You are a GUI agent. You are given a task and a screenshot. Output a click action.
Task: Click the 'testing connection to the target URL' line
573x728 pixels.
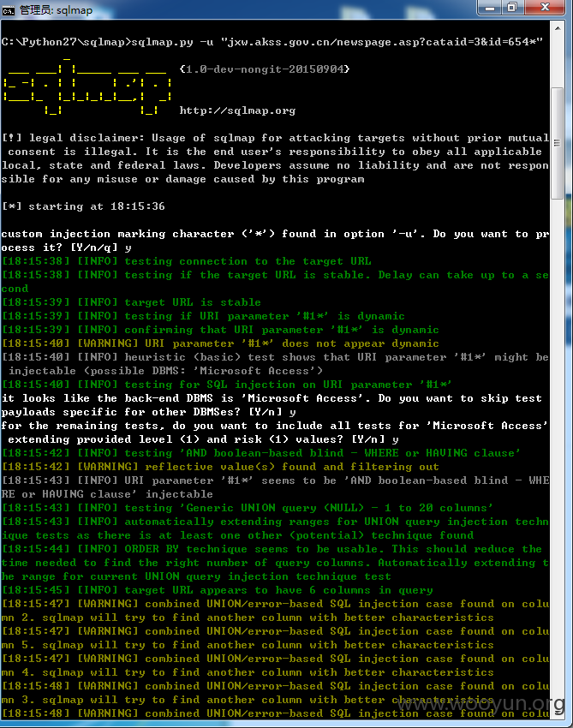(x=186, y=261)
